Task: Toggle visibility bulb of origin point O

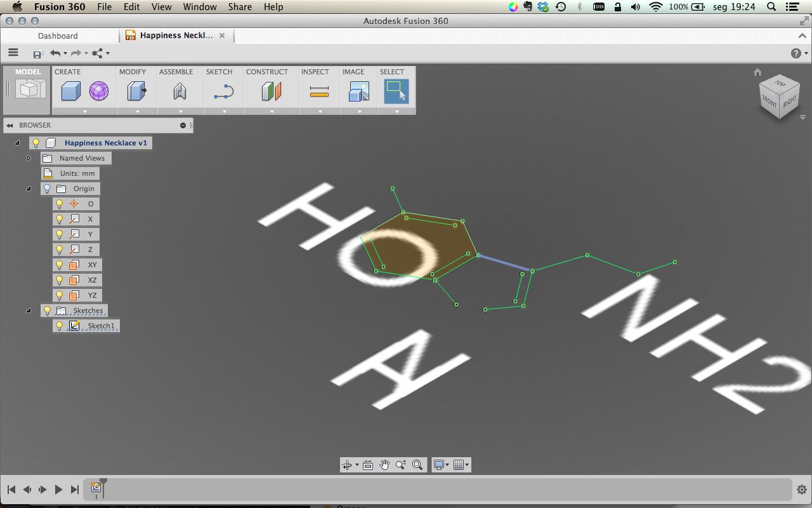Action: (60, 204)
